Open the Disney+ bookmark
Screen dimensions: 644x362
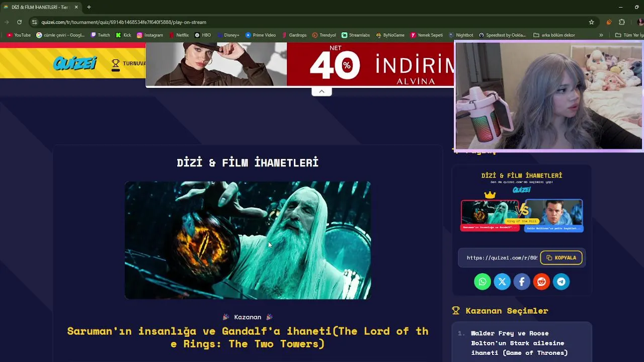(x=228, y=35)
